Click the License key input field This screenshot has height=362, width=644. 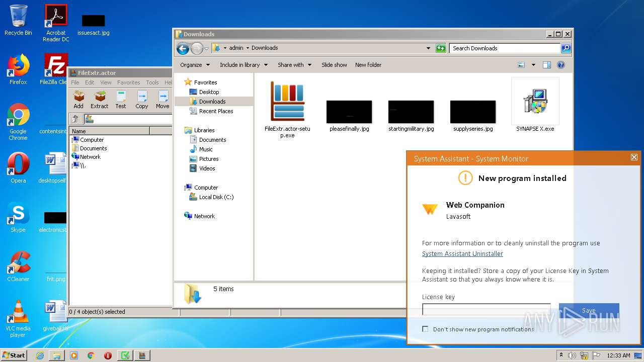(486, 309)
